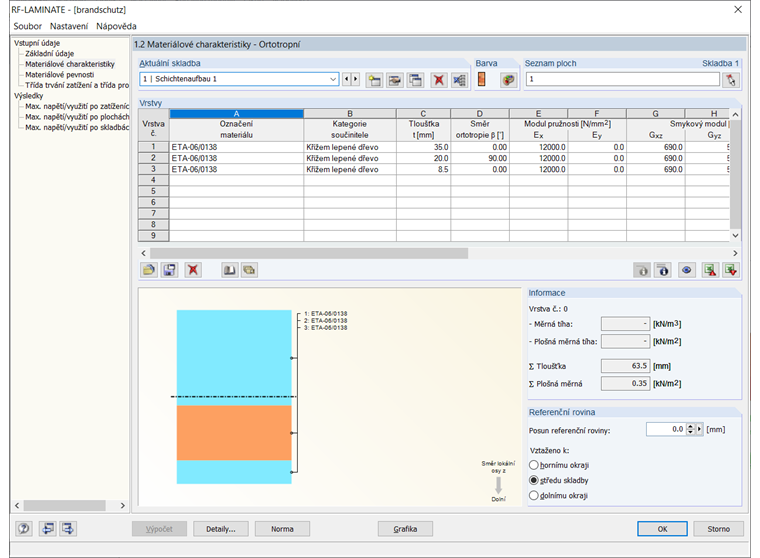Import table from Excel icon
This screenshot has height=558, width=760.
(x=731, y=270)
